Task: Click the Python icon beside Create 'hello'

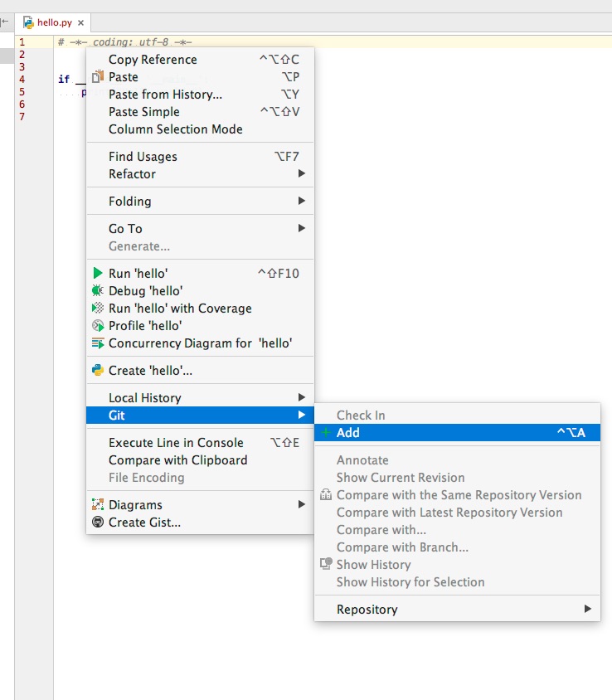Action: [x=98, y=370]
